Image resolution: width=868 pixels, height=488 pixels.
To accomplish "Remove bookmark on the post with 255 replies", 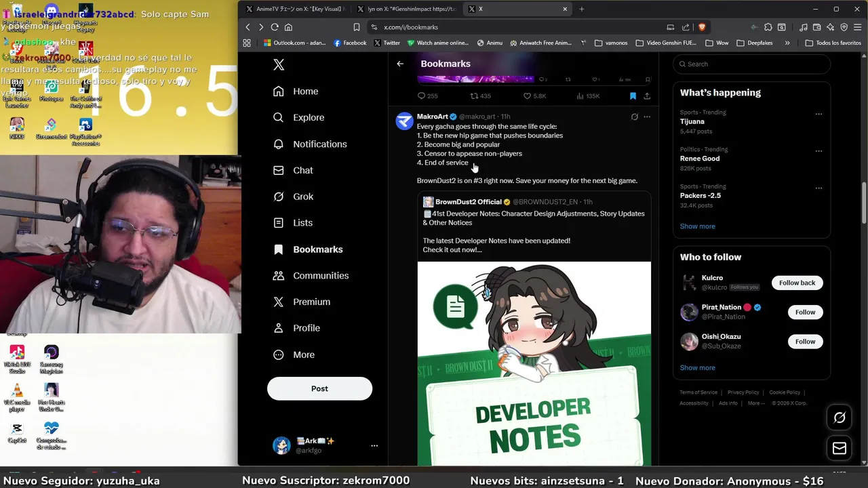I will coord(633,96).
